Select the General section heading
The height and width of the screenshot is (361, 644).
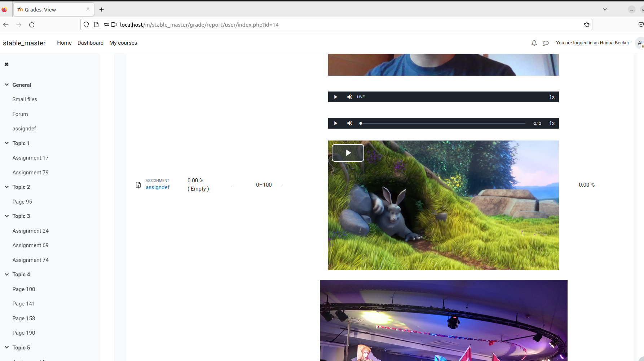tap(22, 85)
